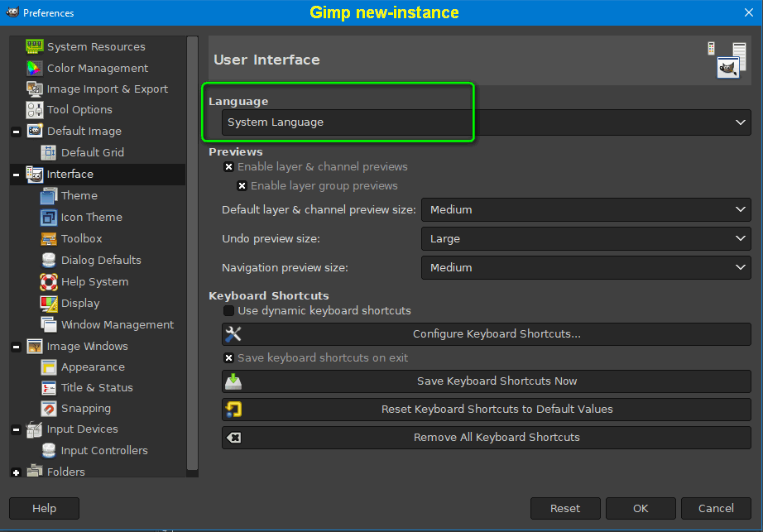Screen dimensions: 763x532
Task: Enable Use dynamic keyboard shortcuts
Action: pyautogui.click(x=228, y=311)
